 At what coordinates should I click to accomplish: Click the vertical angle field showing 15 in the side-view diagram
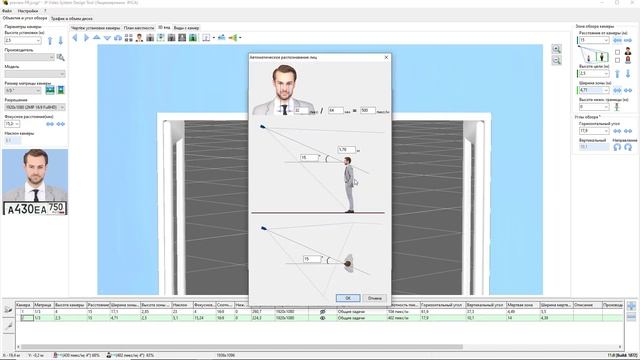click(310, 157)
